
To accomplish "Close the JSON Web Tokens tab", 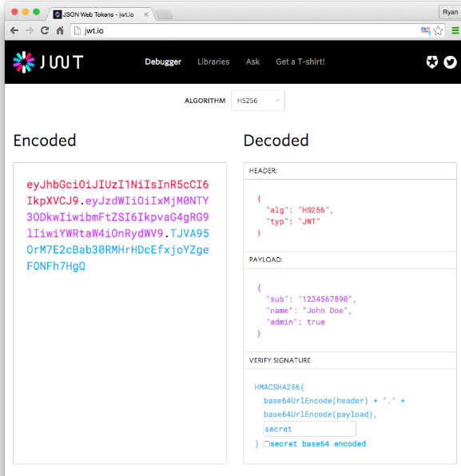I will coord(145,14).
